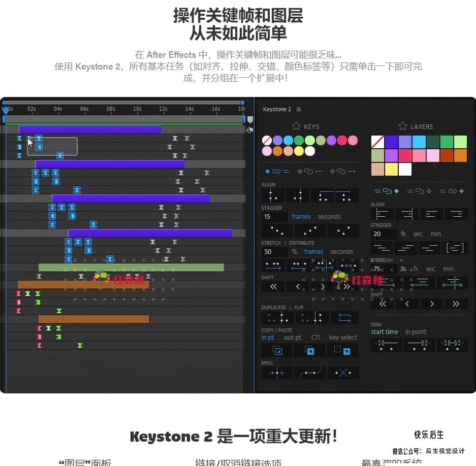Select 'in point' Trim mode

click(416, 332)
